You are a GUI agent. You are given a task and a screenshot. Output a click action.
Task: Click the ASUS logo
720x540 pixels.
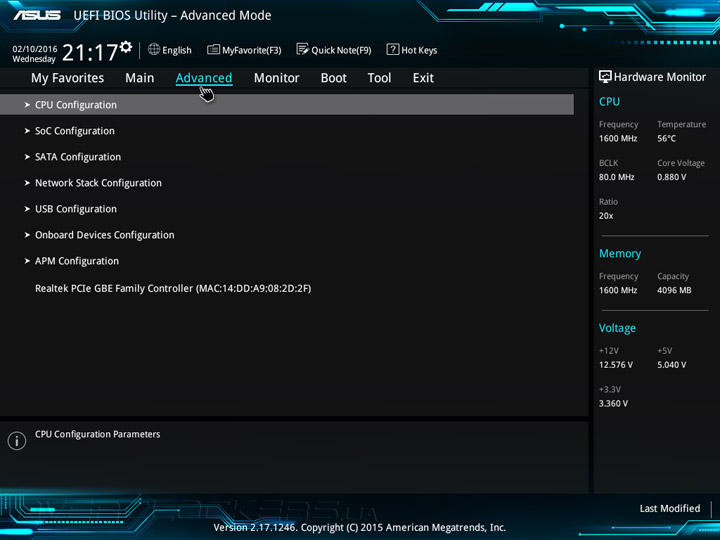tap(37, 15)
